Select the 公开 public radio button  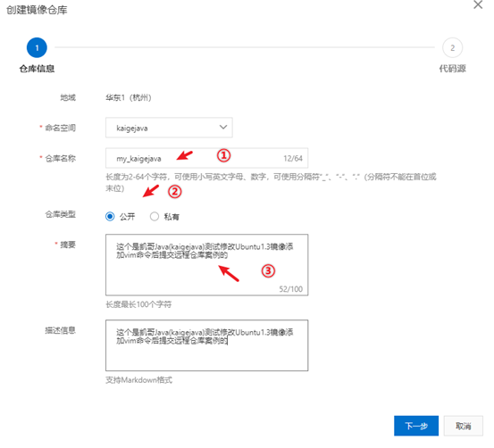click(110, 217)
